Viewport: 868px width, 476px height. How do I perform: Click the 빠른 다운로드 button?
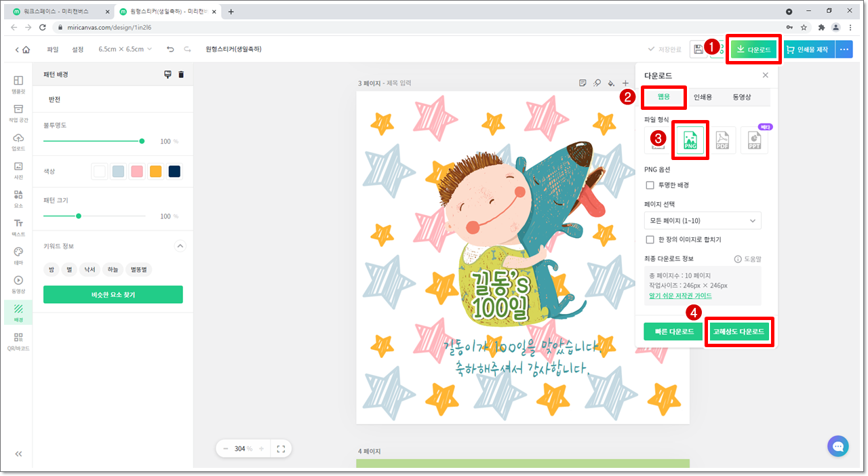click(673, 332)
